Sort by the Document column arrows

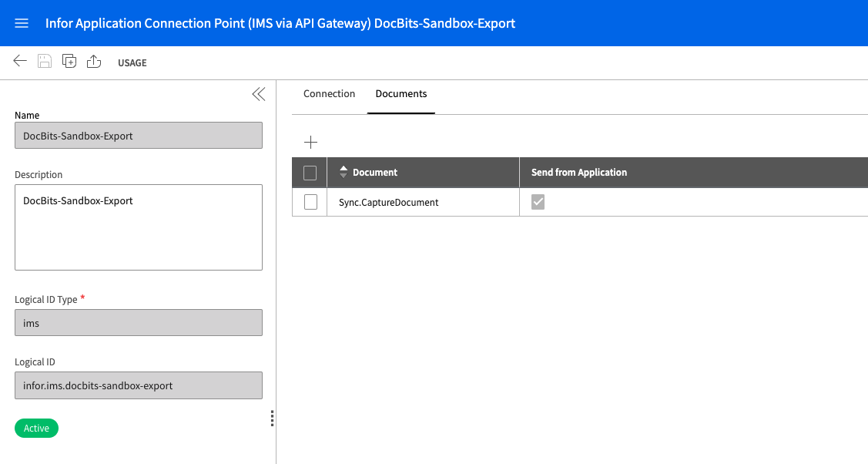point(344,173)
